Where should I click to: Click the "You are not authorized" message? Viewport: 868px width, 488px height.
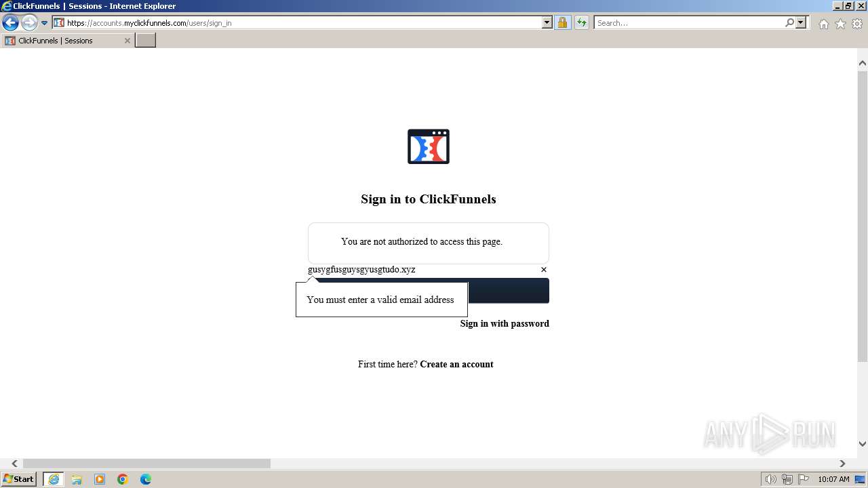click(422, 241)
